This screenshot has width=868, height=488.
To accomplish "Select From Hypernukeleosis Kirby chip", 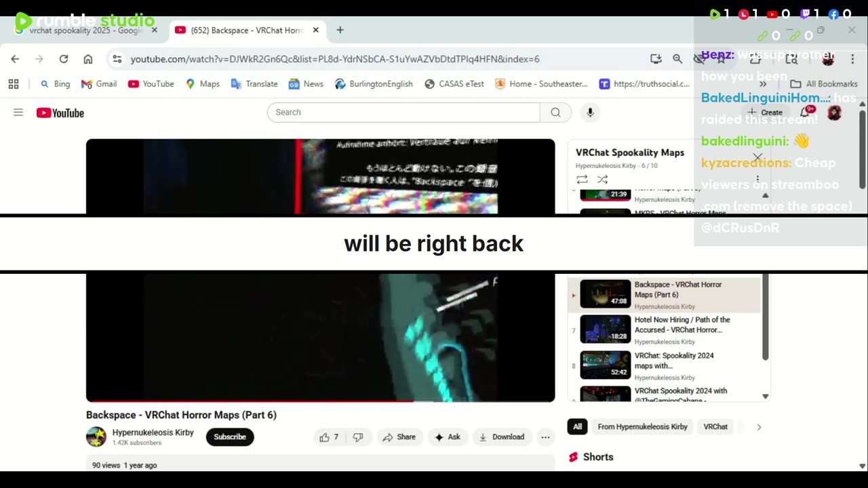I will click(642, 427).
